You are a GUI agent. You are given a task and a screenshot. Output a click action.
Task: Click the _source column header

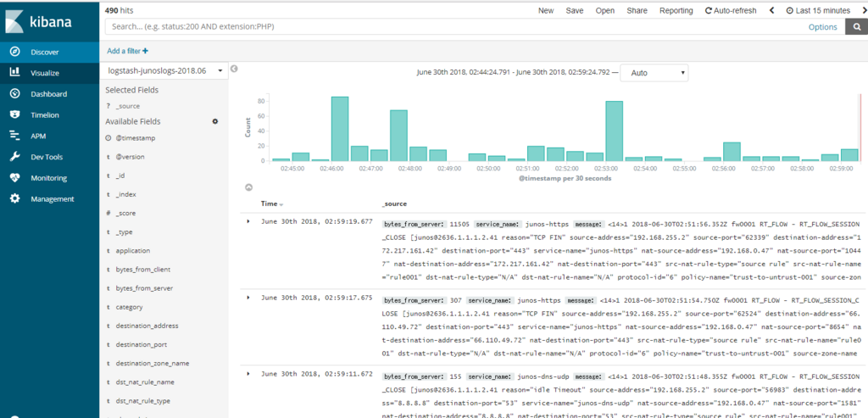pyautogui.click(x=394, y=204)
